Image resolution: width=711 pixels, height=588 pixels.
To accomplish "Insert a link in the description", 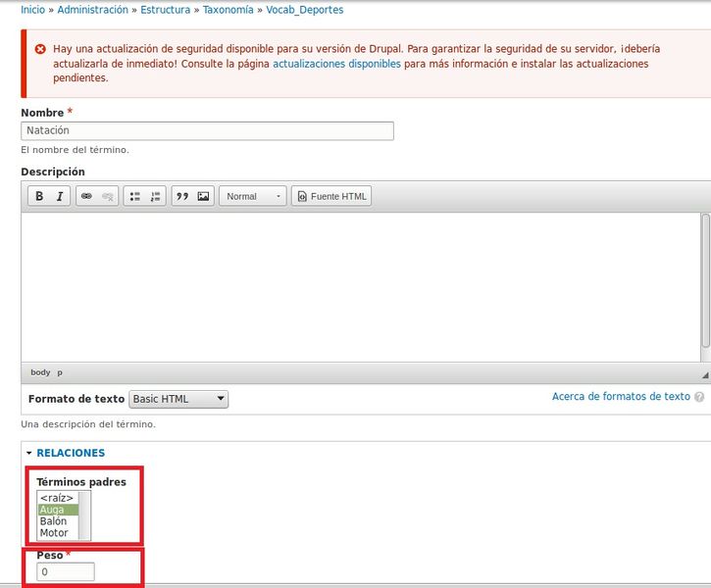I will coord(86,196).
